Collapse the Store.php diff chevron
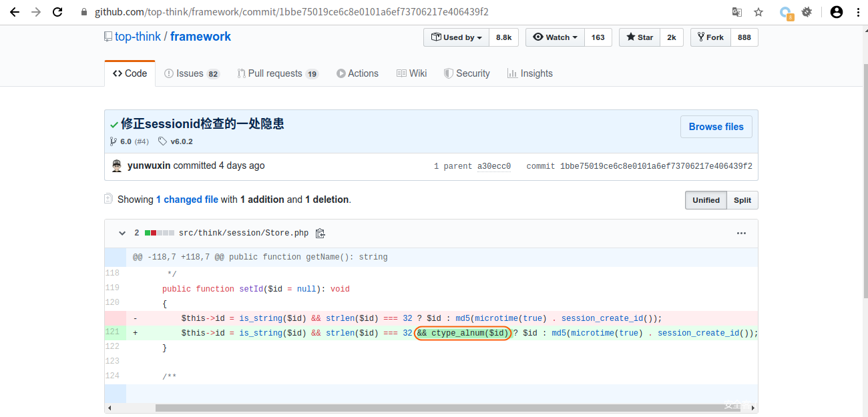 tap(122, 234)
